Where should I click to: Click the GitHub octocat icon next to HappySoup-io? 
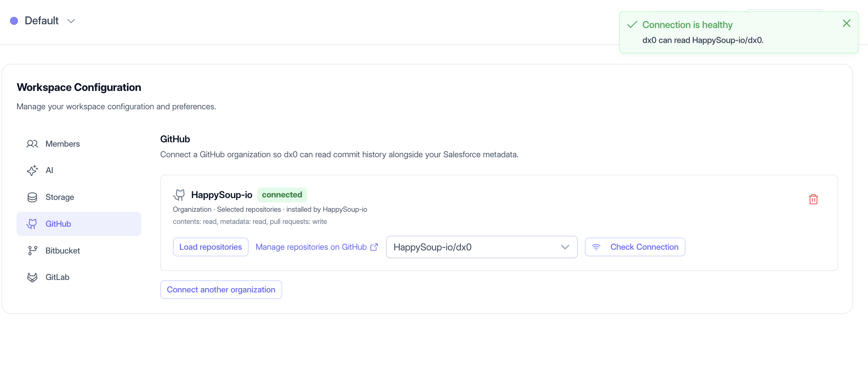[x=179, y=195]
